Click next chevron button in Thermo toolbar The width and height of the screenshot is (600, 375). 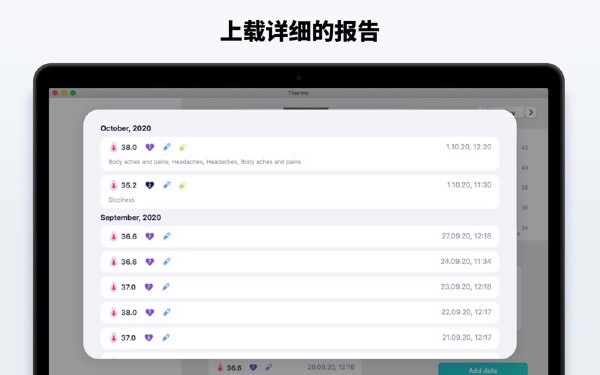[x=530, y=112]
